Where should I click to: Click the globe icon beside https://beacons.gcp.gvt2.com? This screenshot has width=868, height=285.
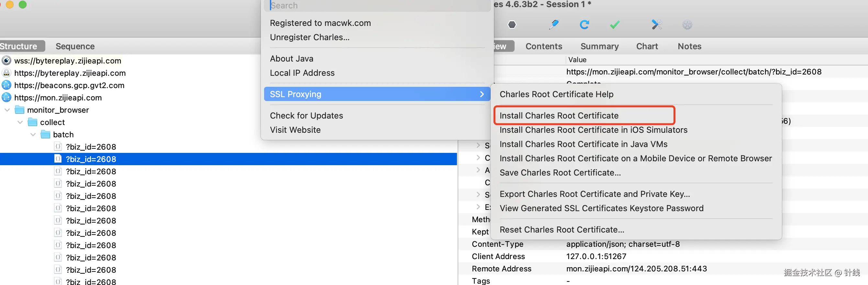point(6,85)
